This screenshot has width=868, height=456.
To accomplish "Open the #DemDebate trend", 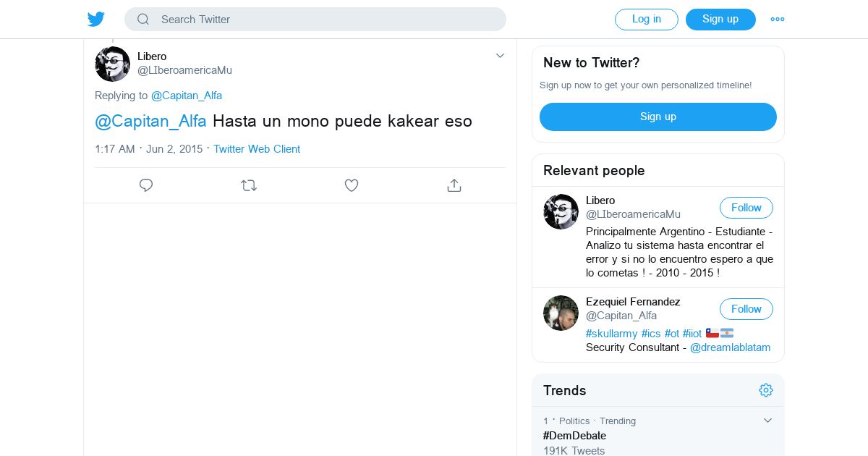I will point(574,436).
